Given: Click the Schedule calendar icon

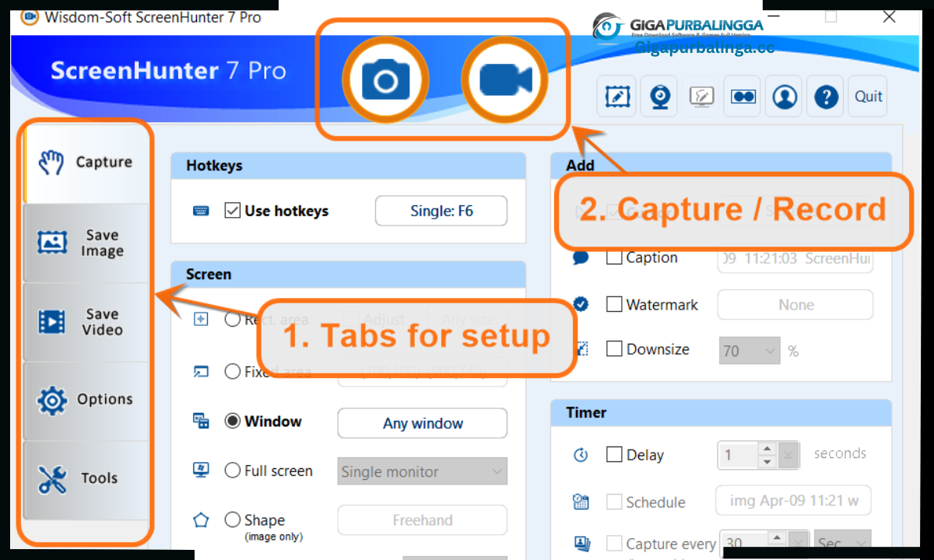Looking at the screenshot, I should click(581, 502).
